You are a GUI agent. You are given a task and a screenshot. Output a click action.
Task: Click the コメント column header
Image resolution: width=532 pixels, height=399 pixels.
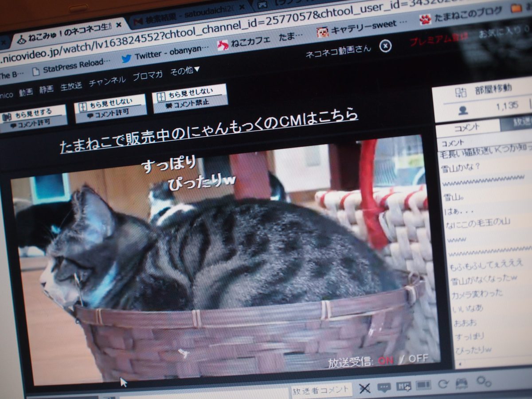tap(453, 143)
